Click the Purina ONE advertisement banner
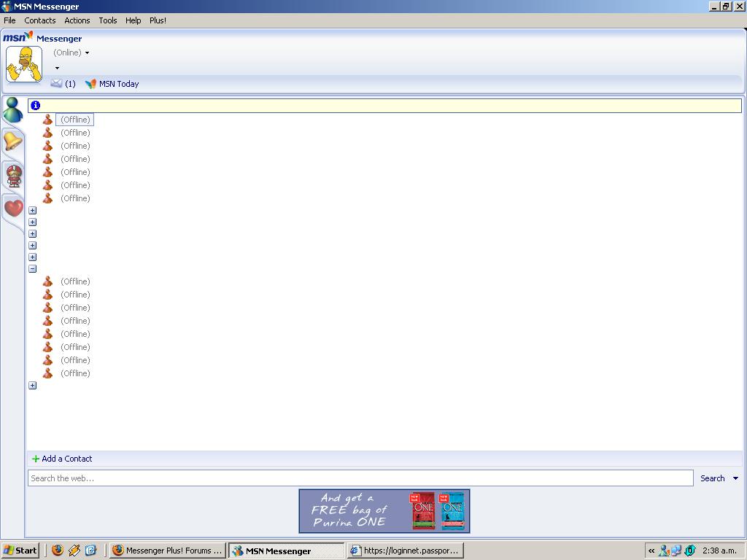Screen dimensions: 747x560 [384, 511]
